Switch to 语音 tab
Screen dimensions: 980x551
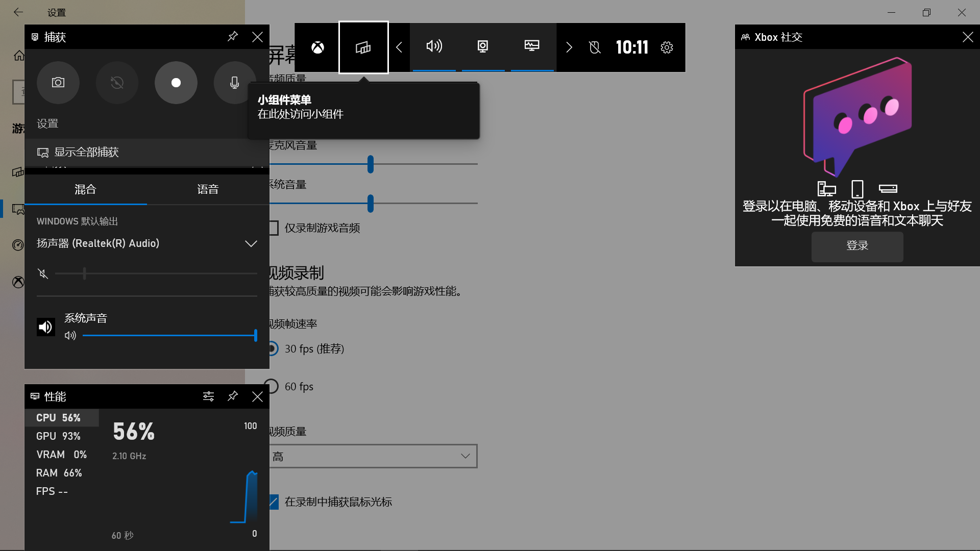pos(208,189)
